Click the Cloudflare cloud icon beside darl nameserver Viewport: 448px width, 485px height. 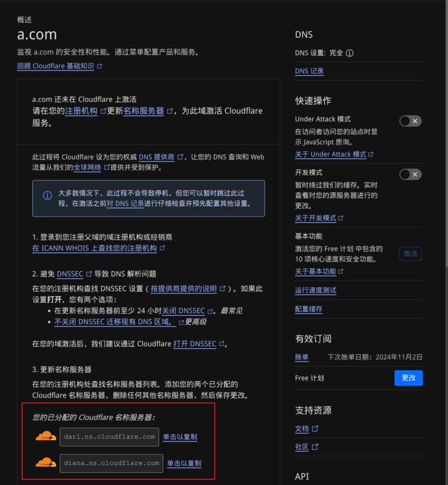pos(46,436)
